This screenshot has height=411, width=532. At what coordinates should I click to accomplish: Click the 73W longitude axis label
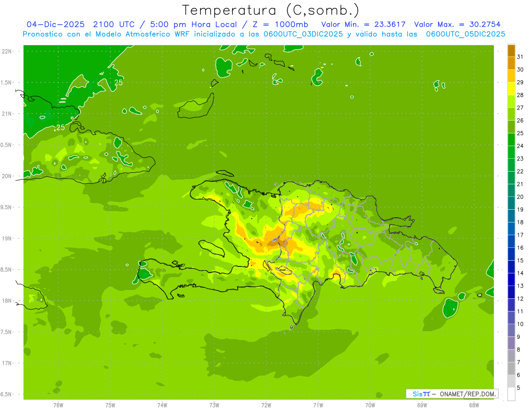point(214,405)
